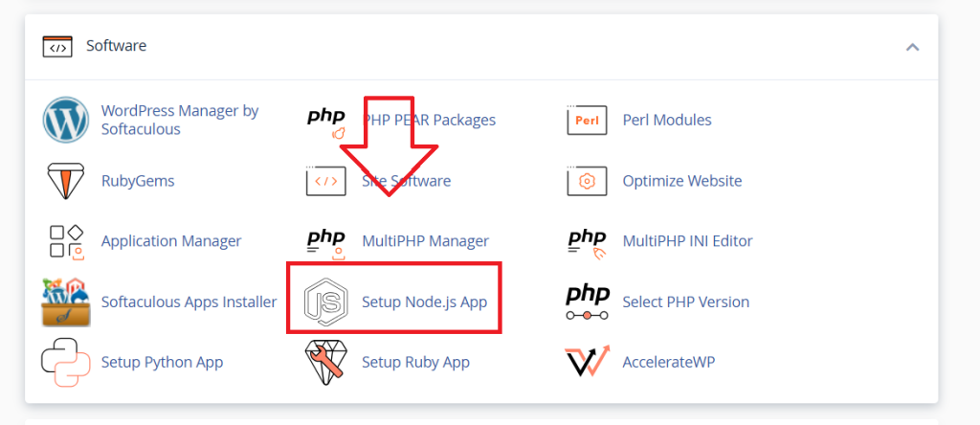Open Application Manager shapes icon
Screen dimensions: 980x425
point(66,242)
